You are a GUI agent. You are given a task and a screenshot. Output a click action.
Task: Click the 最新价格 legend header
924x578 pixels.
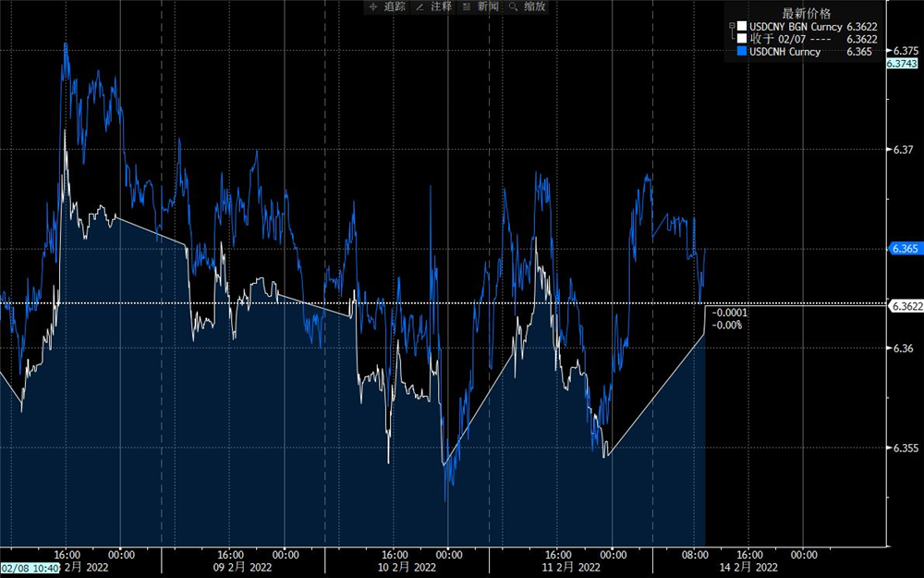(x=806, y=12)
